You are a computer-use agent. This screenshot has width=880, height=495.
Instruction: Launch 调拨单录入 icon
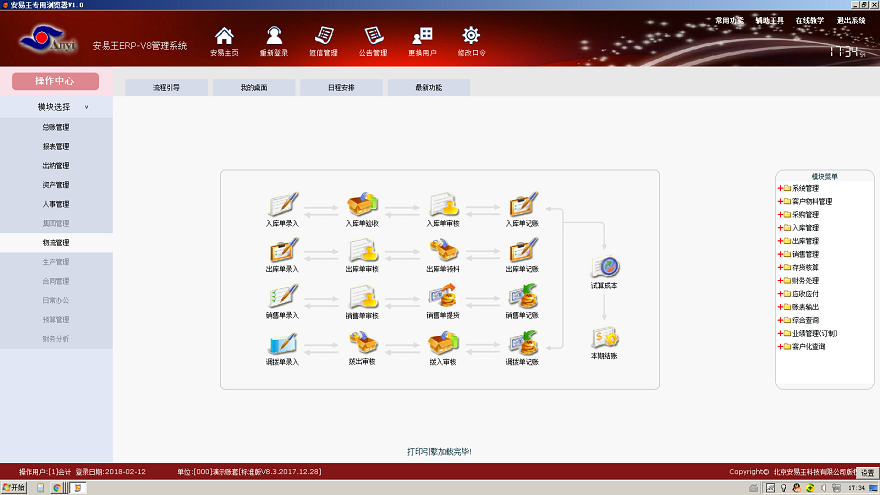[282, 343]
